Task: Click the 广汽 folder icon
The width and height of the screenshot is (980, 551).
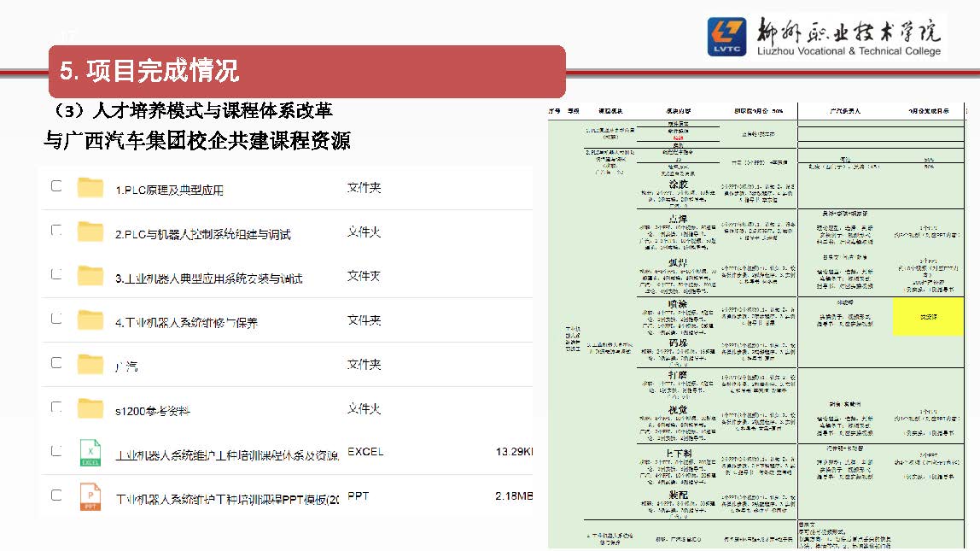Action: [x=90, y=365]
